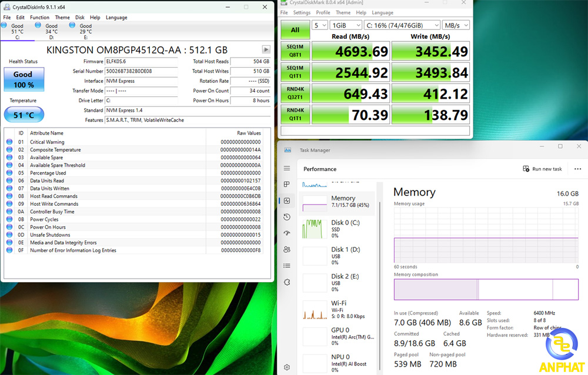Open Services icon in Task Manager sidebar
Screen dimensions: 588x375
click(x=287, y=282)
